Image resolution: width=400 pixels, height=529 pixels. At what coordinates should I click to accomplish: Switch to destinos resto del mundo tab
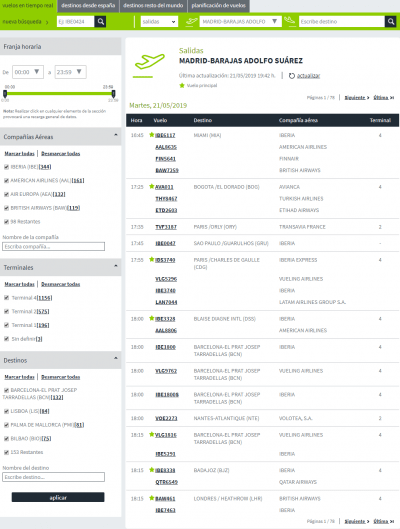pyautogui.click(x=153, y=6)
